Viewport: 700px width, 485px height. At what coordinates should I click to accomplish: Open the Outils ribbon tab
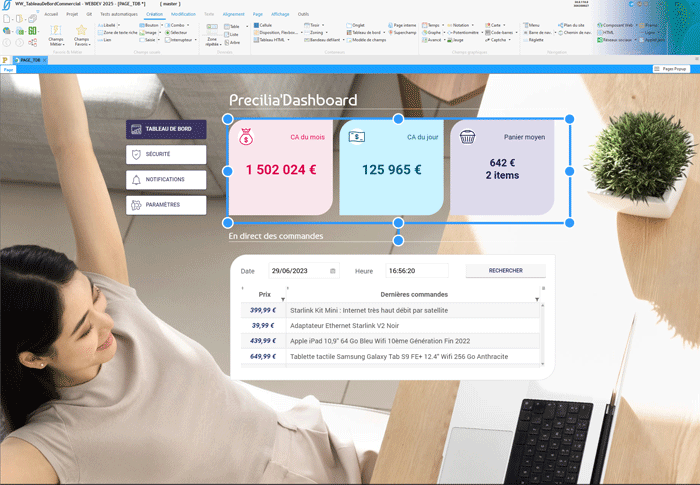pyautogui.click(x=303, y=14)
